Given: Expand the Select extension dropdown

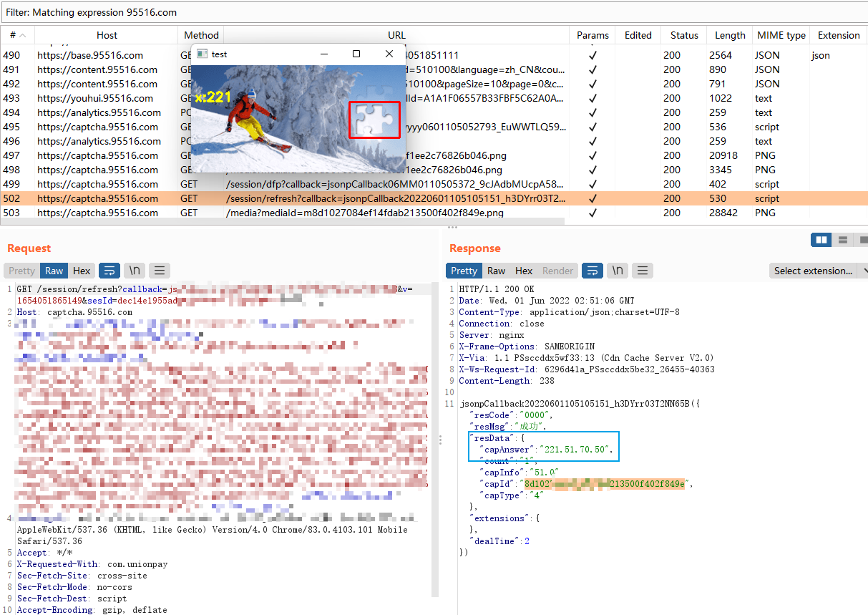Looking at the screenshot, I should [x=817, y=271].
